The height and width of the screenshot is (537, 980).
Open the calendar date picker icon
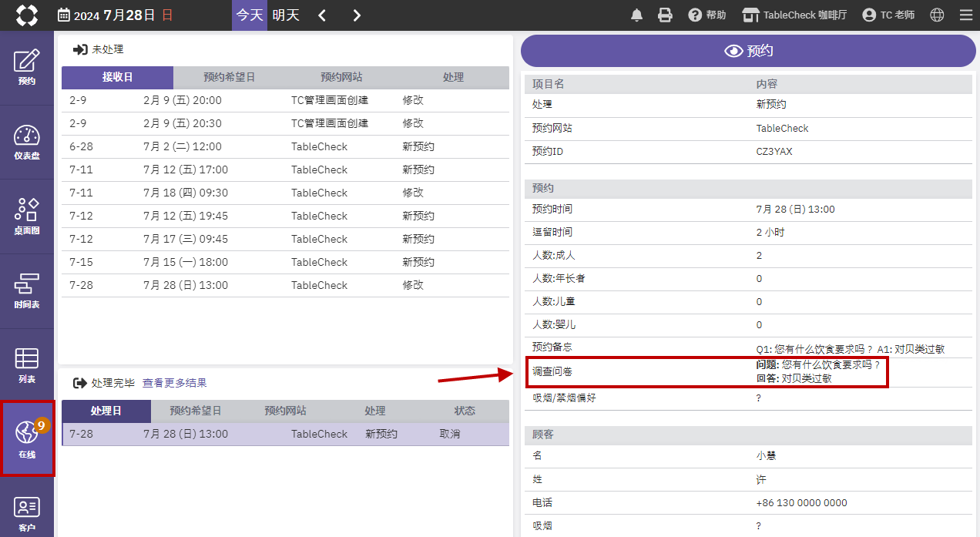[64, 15]
